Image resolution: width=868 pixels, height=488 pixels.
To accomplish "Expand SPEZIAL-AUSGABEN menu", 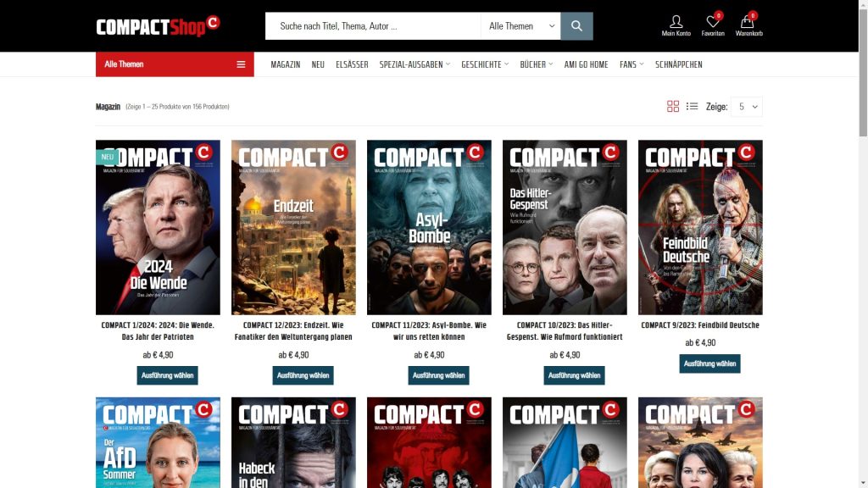I will tap(415, 64).
